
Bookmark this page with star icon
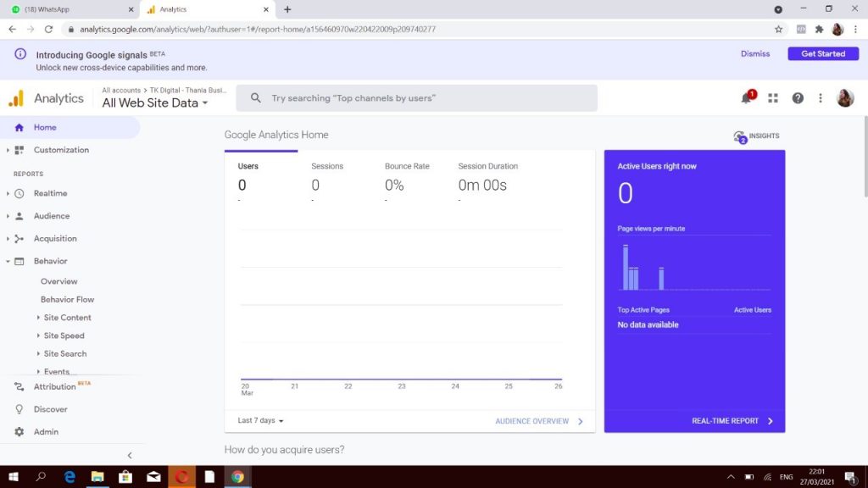click(778, 29)
